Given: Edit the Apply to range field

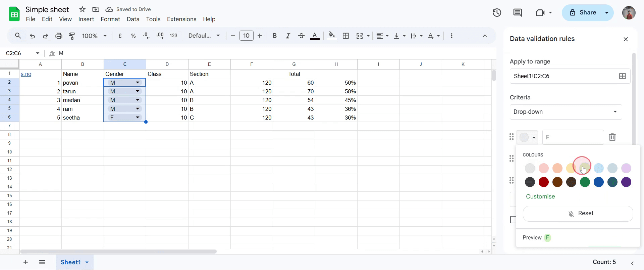Looking at the screenshot, I should 563,76.
